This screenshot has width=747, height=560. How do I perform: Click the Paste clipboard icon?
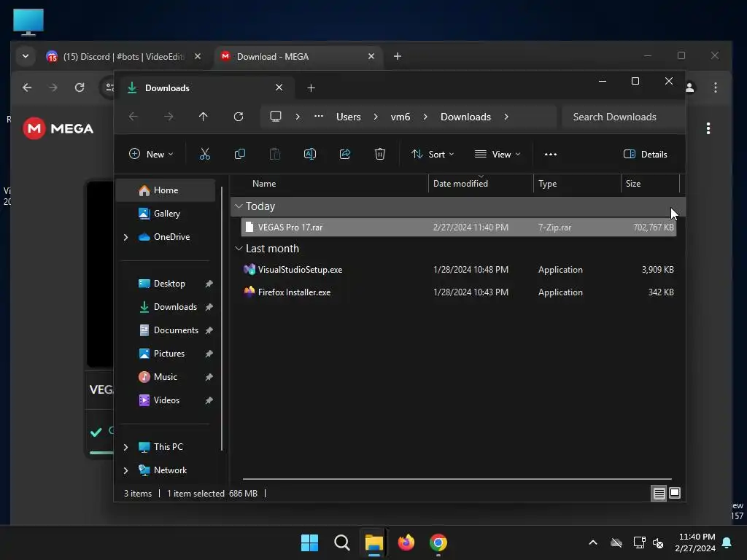(275, 154)
